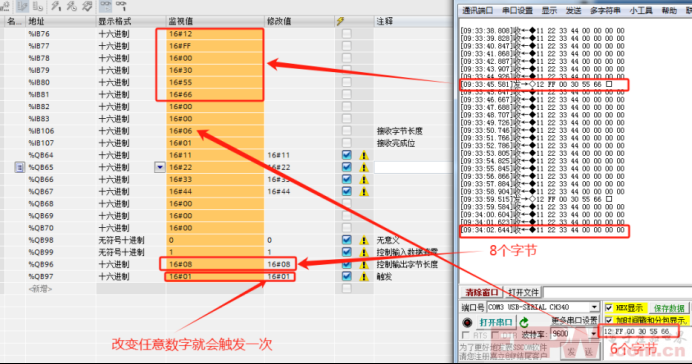Open the 帮助 menu

pos(669,11)
